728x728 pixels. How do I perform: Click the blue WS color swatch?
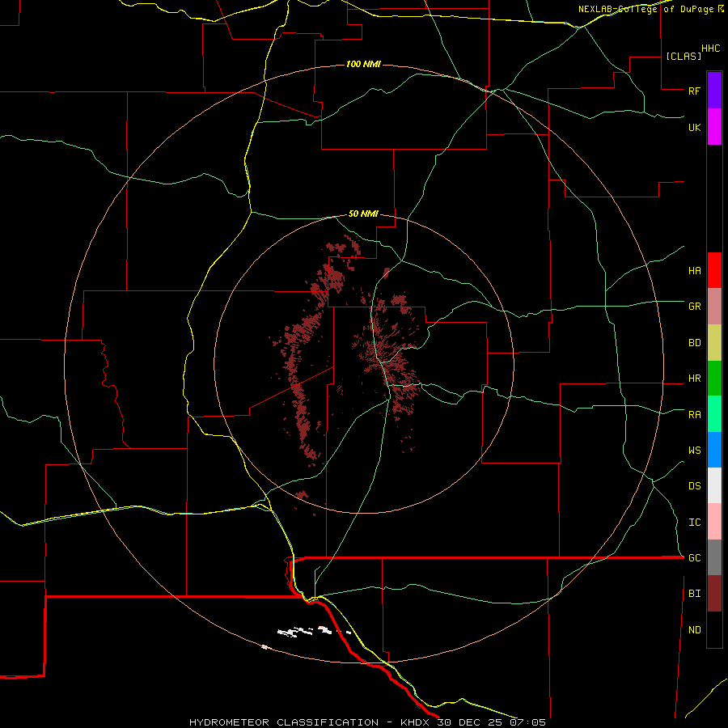click(714, 450)
